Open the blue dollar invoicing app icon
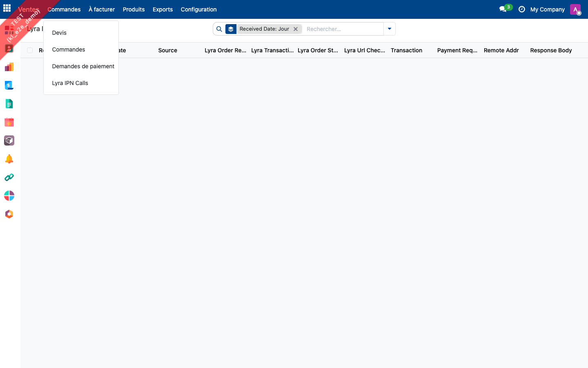The width and height of the screenshot is (588, 368). [9, 85]
